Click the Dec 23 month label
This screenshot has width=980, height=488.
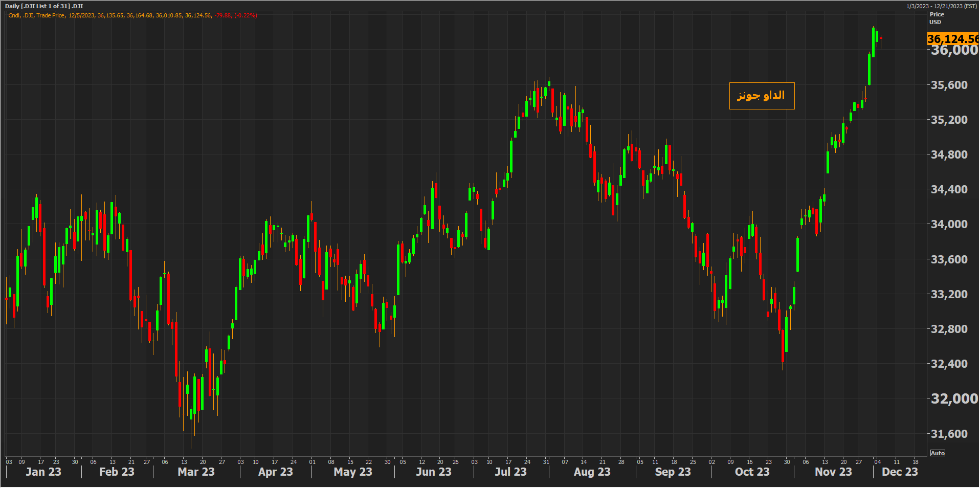point(899,472)
